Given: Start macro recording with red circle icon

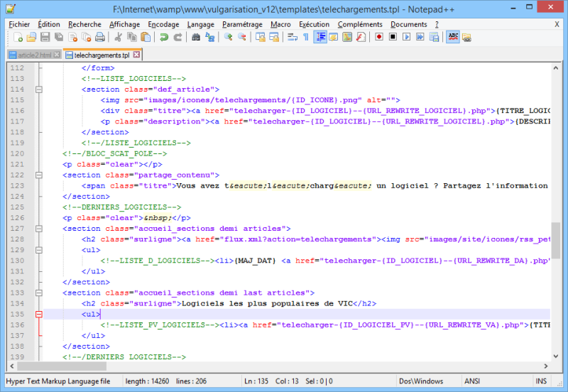Looking at the screenshot, I should pyautogui.click(x=379, y=37).
